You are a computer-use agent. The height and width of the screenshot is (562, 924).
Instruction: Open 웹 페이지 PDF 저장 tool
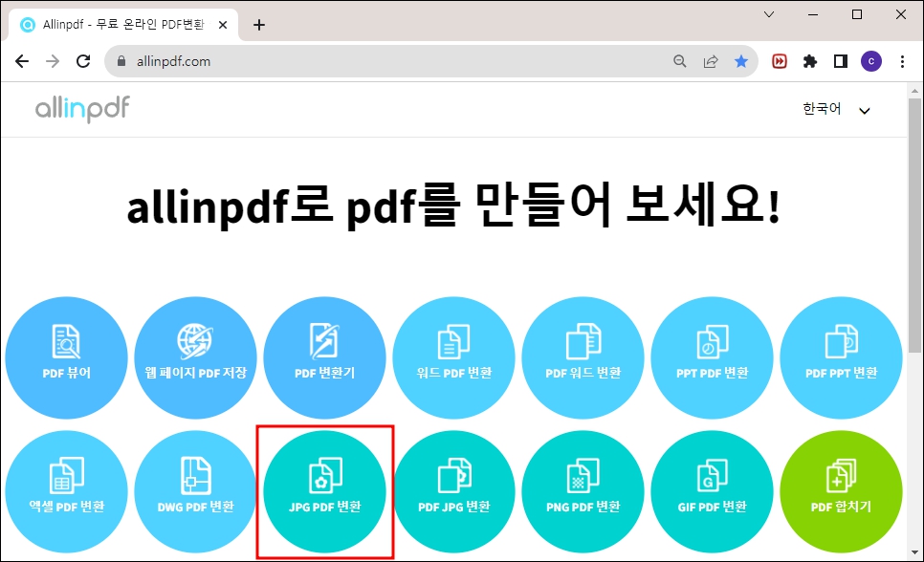click(x=196, y=357)
